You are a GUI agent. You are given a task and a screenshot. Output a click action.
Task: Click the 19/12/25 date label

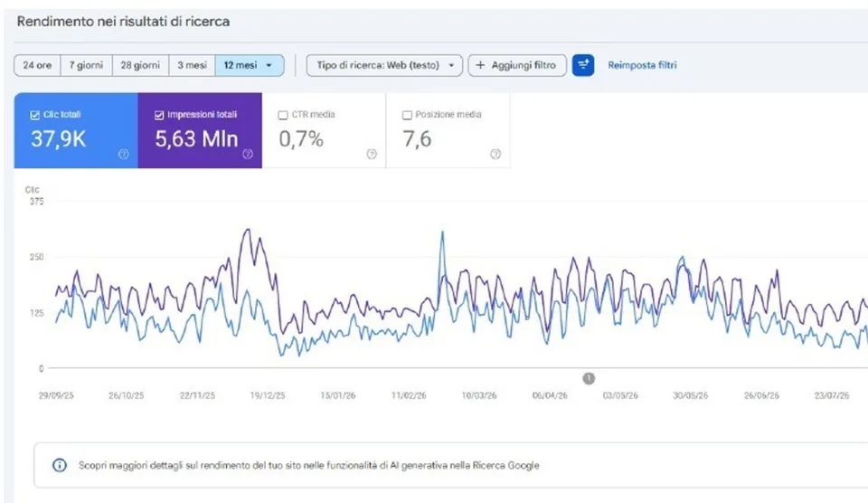point(268,395)
